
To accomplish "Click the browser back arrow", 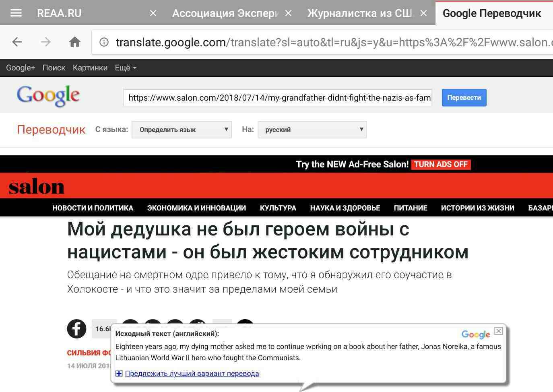I will tap(17, 42).
